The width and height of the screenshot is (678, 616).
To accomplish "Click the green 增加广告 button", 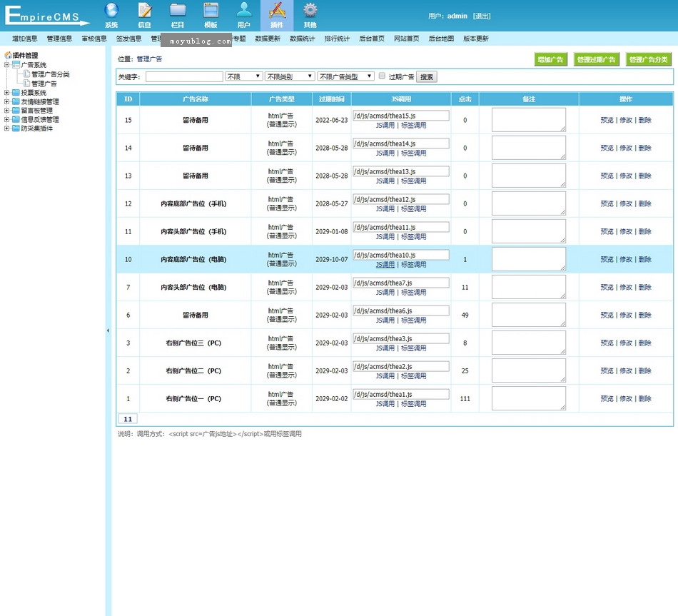I will pos(550,60).
